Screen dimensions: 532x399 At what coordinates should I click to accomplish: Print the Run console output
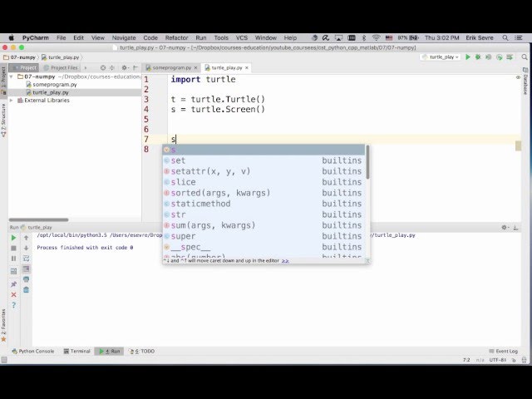26,279
